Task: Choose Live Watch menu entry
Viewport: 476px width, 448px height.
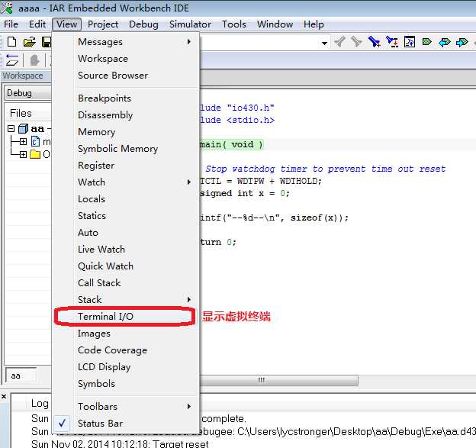Action: point(126,249)
